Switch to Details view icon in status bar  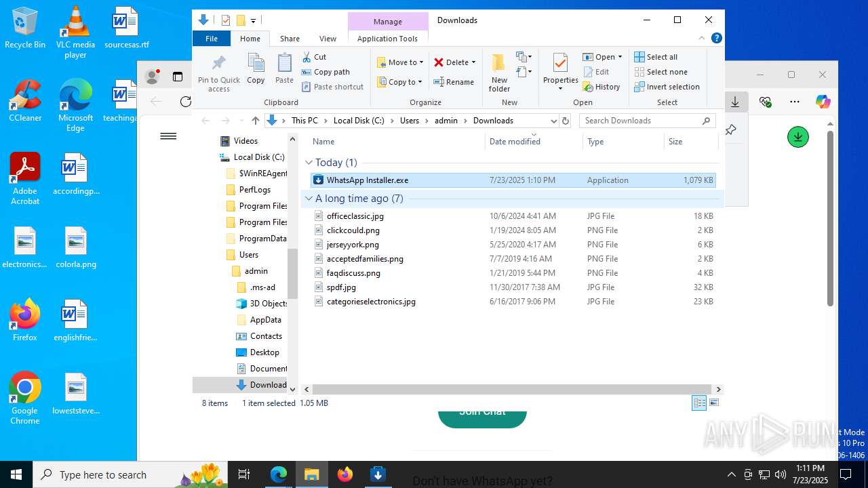pos(698,403)
